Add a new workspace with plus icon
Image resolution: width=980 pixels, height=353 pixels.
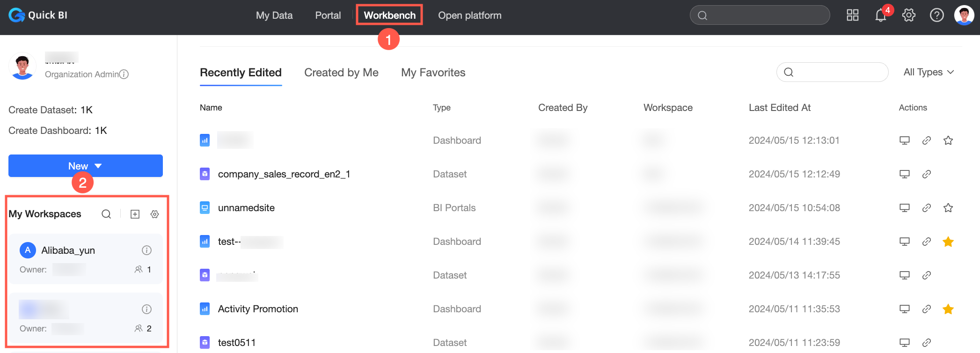click(135, 214)
